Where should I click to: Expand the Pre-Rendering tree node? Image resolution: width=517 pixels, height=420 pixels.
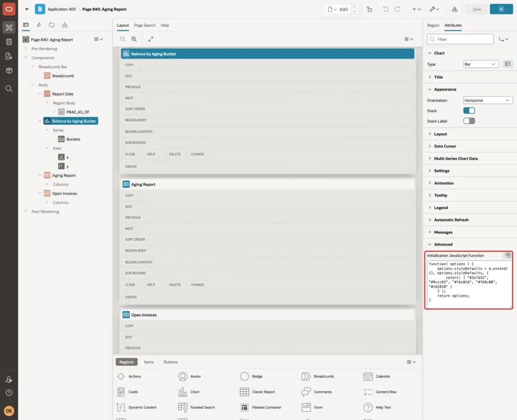[26, 48]
